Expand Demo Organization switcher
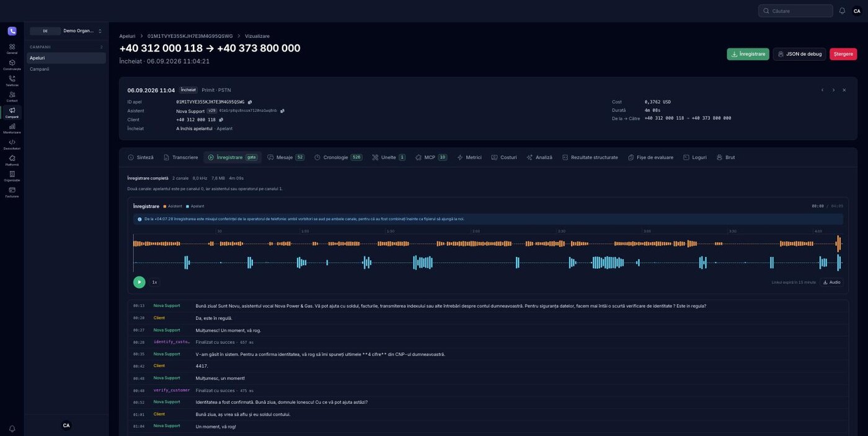 click(x=66, y=31)
